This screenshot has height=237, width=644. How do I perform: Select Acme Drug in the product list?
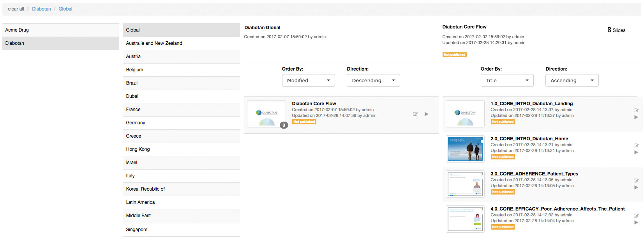pyautogui.click(x=61, y=30)
